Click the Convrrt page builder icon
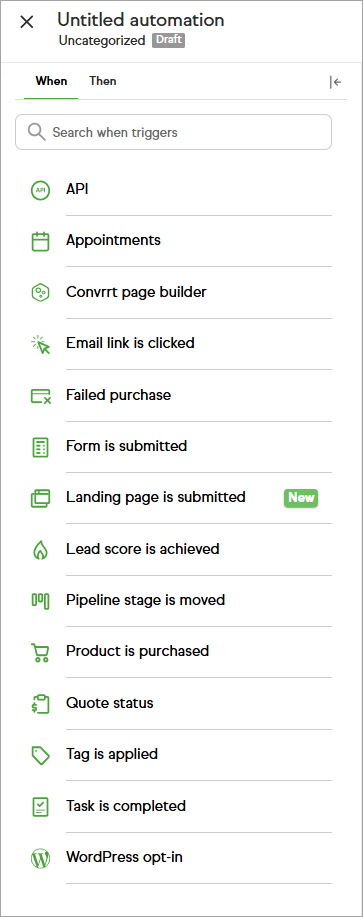Screen dimensions: 363x917 click(40, 292)
